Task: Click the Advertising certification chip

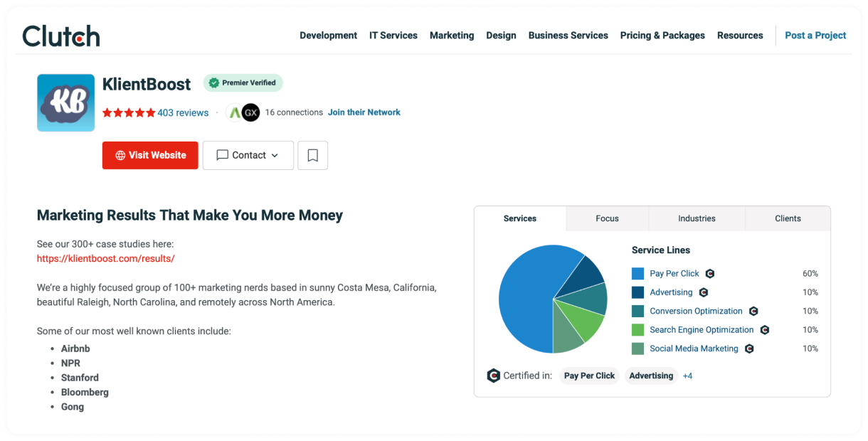Action: click(x=651, y=376)
